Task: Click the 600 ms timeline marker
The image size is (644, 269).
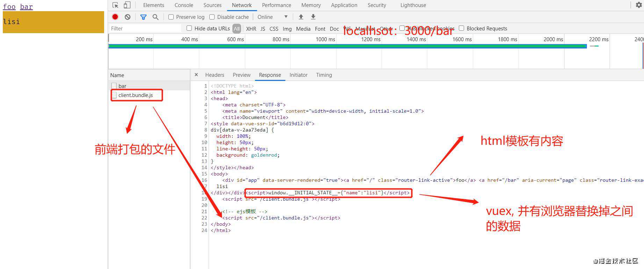Action: pyautogui.click(x=236, y=39)
